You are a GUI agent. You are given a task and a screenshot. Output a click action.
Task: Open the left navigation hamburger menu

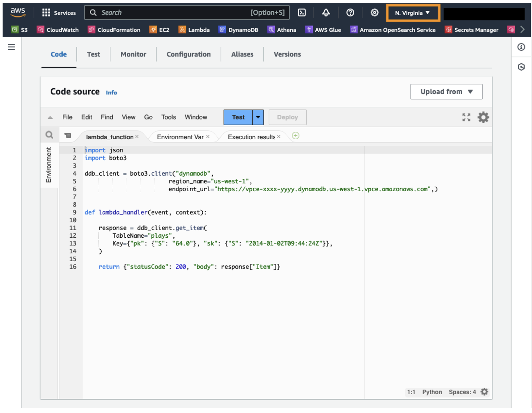click(11, 47)
